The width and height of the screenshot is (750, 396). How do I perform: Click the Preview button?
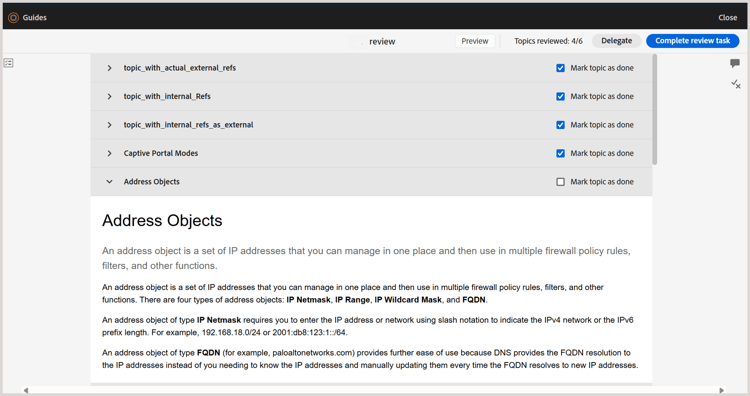click(474, 41)
